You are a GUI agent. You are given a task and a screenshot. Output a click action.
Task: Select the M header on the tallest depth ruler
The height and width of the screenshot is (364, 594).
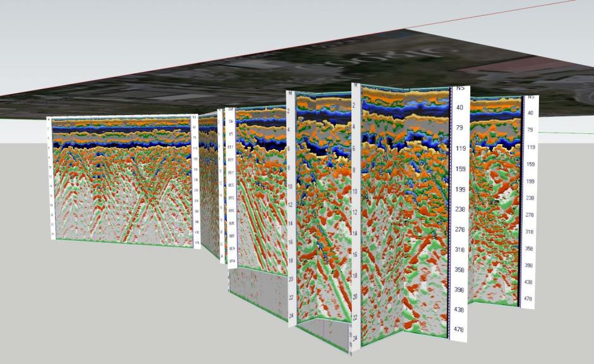pos(354,87)
